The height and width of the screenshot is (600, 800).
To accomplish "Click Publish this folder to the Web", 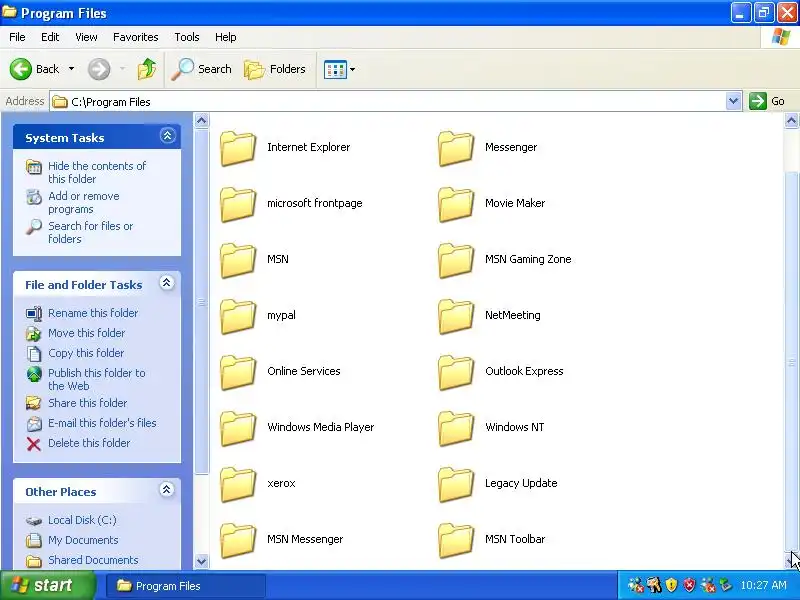I will point(97,380).
